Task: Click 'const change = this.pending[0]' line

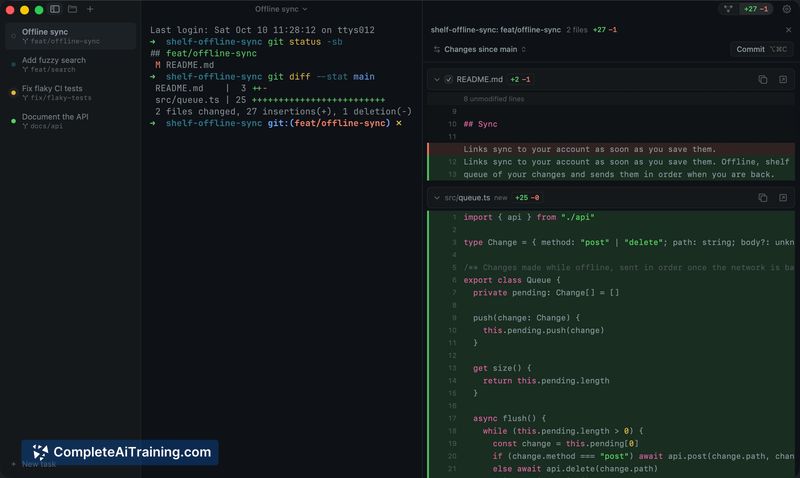Action: [x=611, y=444]
